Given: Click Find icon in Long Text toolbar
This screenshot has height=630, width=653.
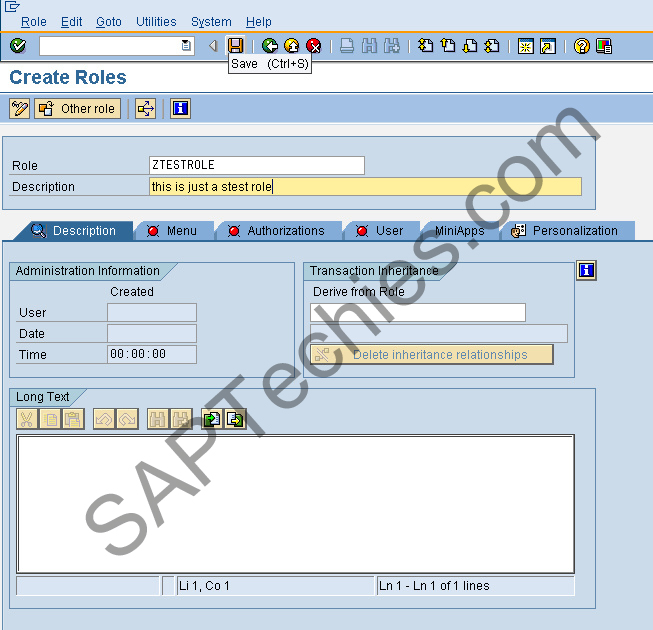Looking at the screenshot, I should (158, 419).
